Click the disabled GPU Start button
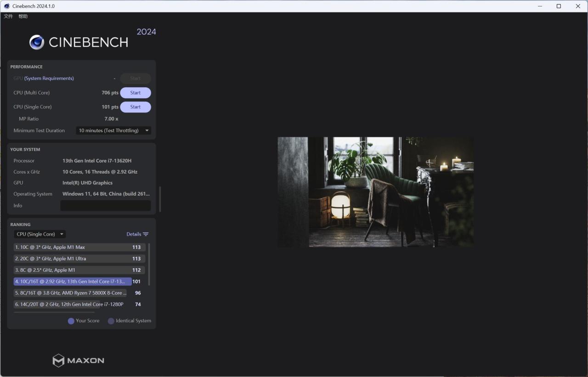 pos(136,79)
